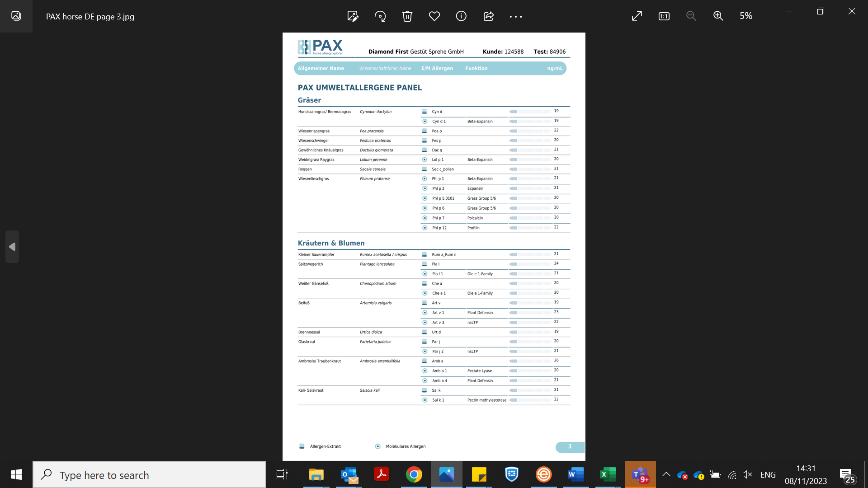Zoom to actual size
The image size is (868, 488).
(664, 16)
